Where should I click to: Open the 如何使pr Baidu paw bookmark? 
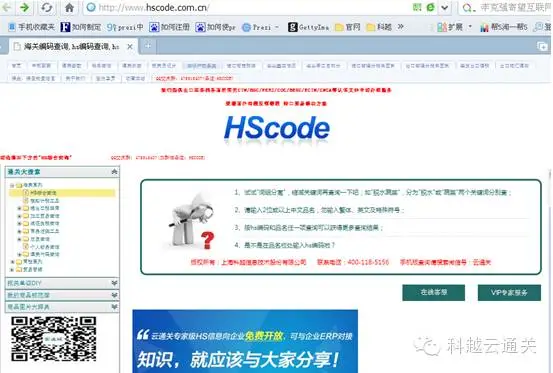tap(215, 27)
